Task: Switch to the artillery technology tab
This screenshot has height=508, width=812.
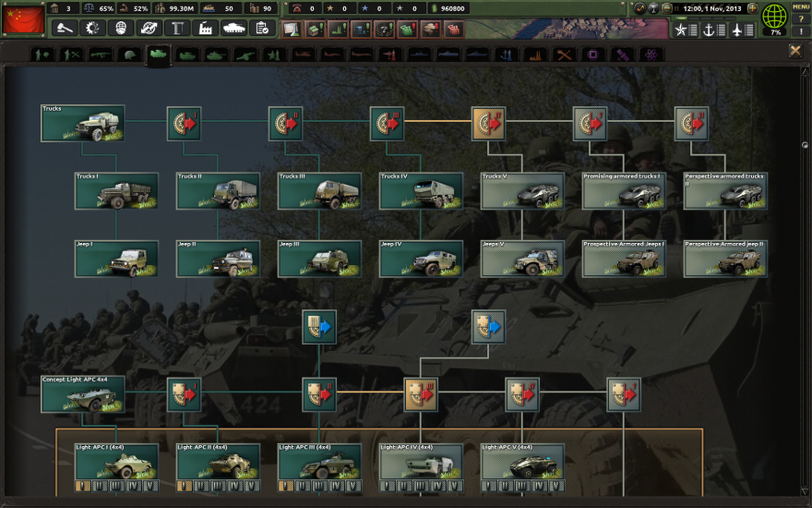Action: pyautogui.click(x=245, y=54)
